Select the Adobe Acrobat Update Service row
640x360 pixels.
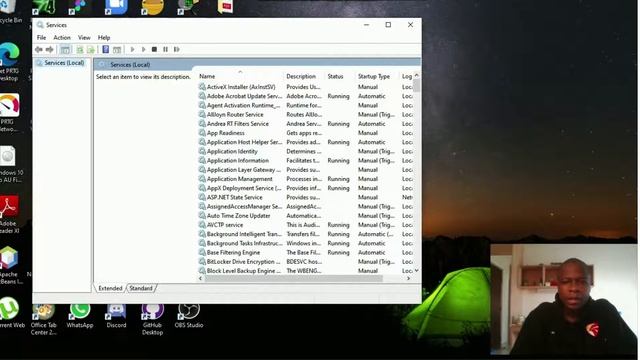(x=305, y=96)
